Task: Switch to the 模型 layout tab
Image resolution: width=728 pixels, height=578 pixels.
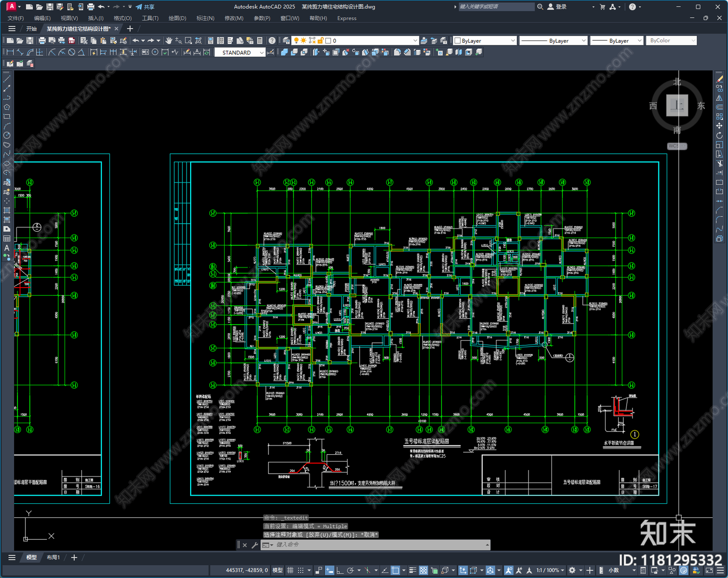Action: [31, 558]
